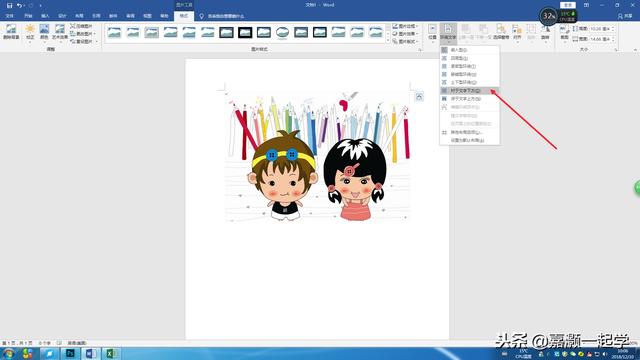Click Bring Forward (上移一层) icon
This screenshot has width=640, height=360.
[x=465, y=32]
